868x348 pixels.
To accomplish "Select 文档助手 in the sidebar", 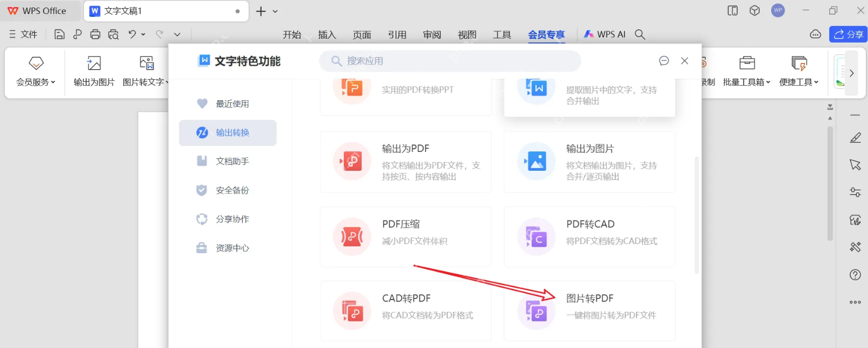I will coord(228,161).
